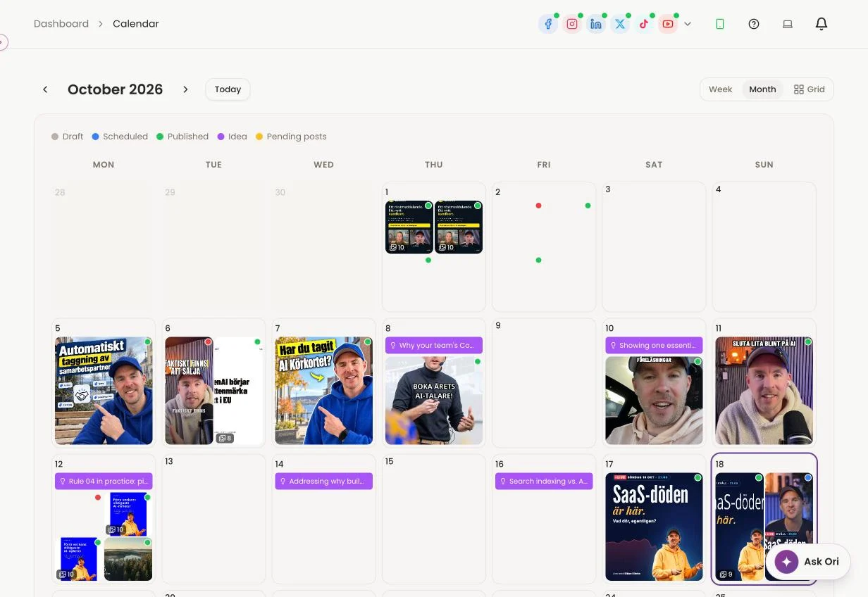868x597 pixels.
Task: Open 'Föreläsningar' post on Oct 10
Action: pyautogui.click(x=654, y=401)
